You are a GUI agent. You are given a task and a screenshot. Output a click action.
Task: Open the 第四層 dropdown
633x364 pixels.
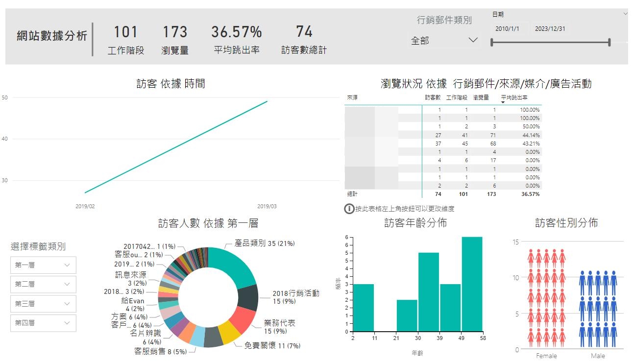coord(43,323)
